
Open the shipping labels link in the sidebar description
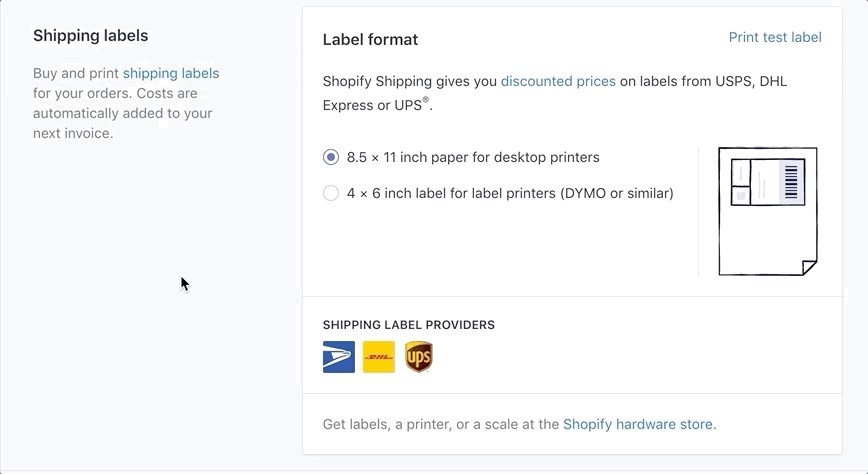[x=171, y=73]
